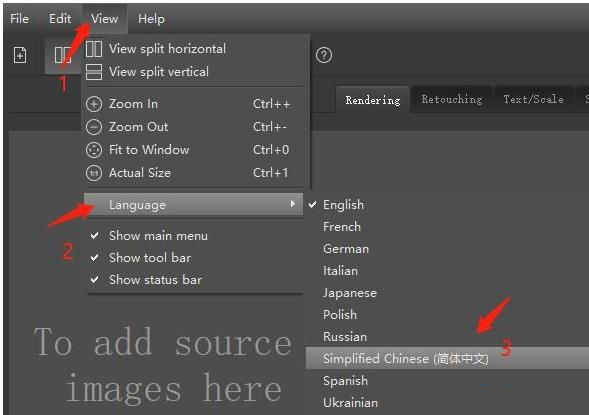Select Japanese language
589x415 pixels.
tap(349, 293)
